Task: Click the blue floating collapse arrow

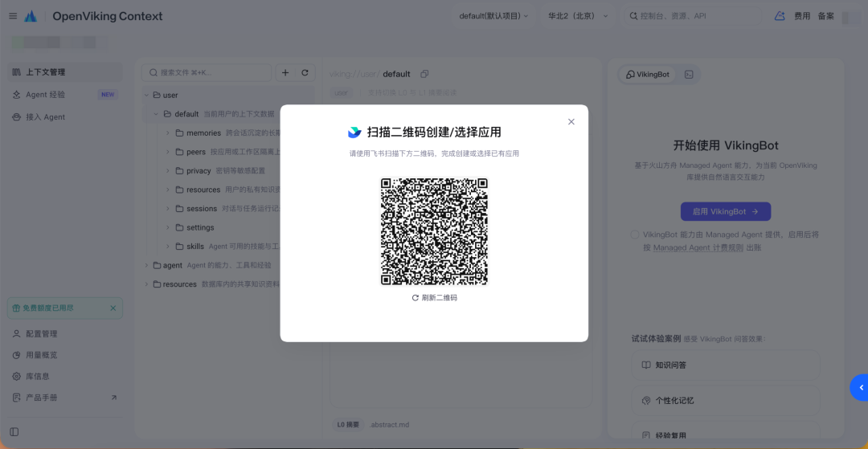Action: tap(859, 387)
